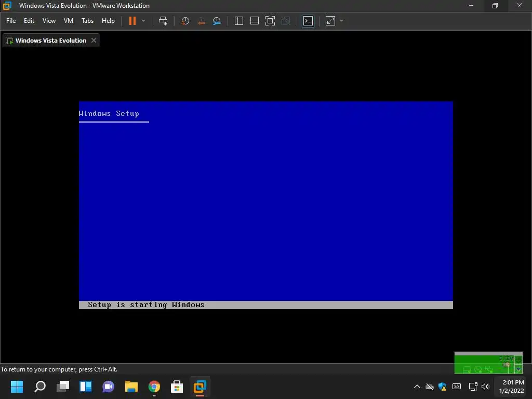Image resolution: width=532 pixels, height=399 pixels.
Task: Toggle the thumbnail bar at the bottom
Action: tap(255, 21)
